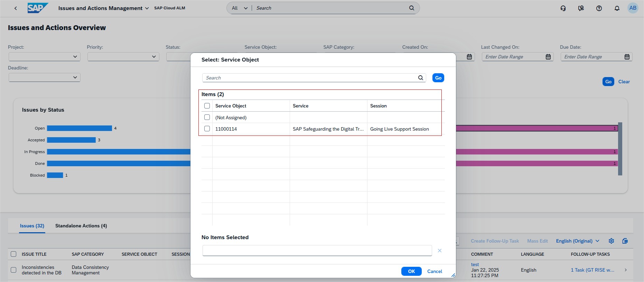The image size is (644, 282).
Task: Click the SAP logo
Action: tap(37, 8)
